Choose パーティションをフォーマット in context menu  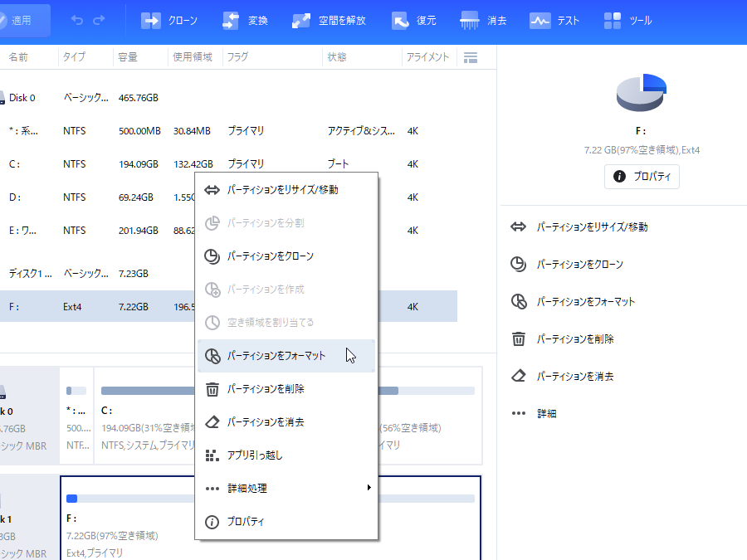coord(276,356)
